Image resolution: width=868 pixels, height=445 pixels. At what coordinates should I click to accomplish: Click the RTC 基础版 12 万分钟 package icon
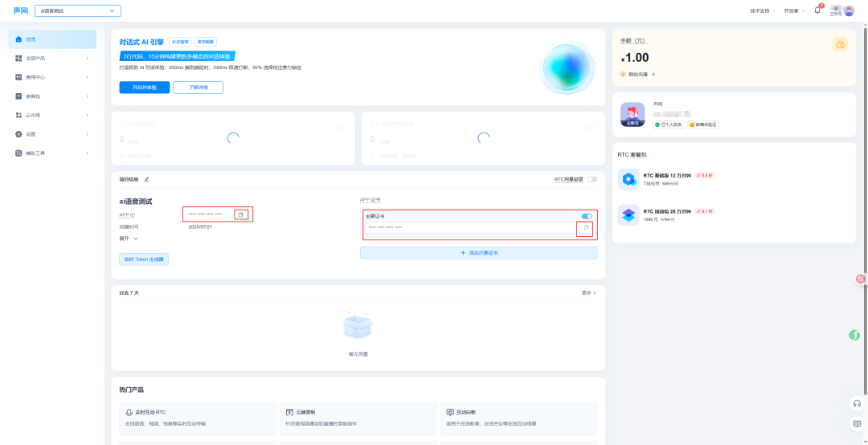(628, 179)
